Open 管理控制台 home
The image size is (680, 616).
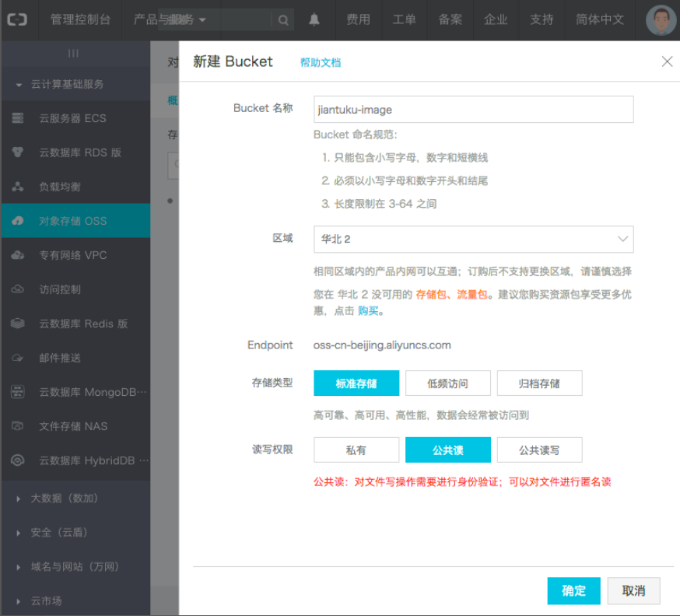80,19
